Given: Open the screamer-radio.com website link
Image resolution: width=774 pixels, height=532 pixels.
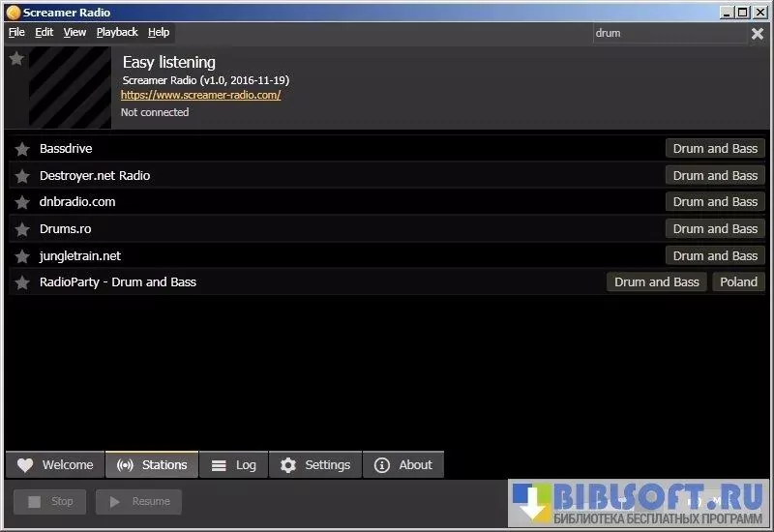Looking at the screenshot, I should [200, 95].
